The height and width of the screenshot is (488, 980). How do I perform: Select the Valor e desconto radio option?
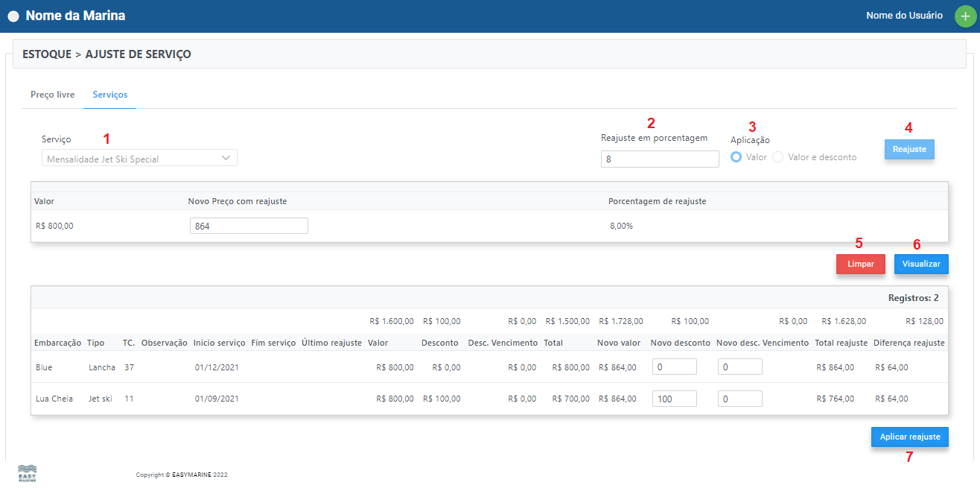(x=778, y=157)
